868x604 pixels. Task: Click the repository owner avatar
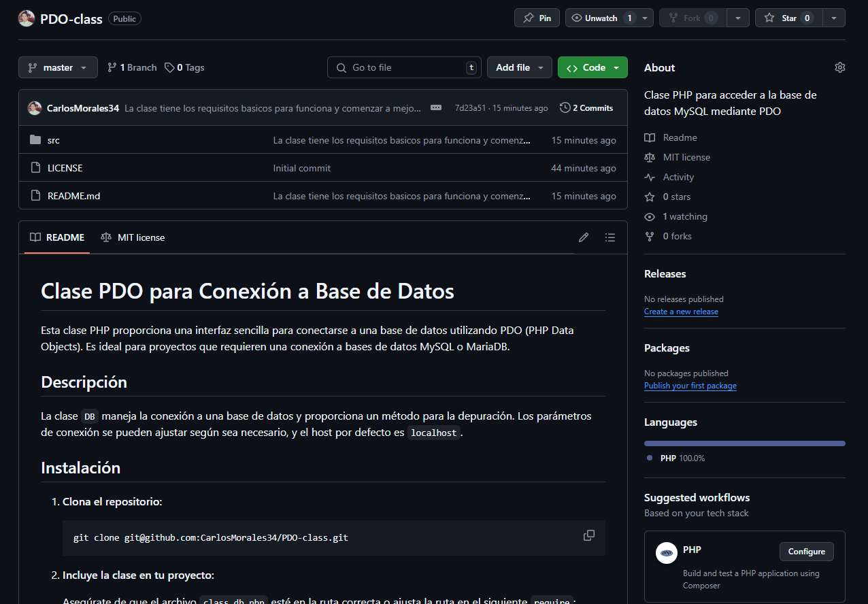point(27,18)
